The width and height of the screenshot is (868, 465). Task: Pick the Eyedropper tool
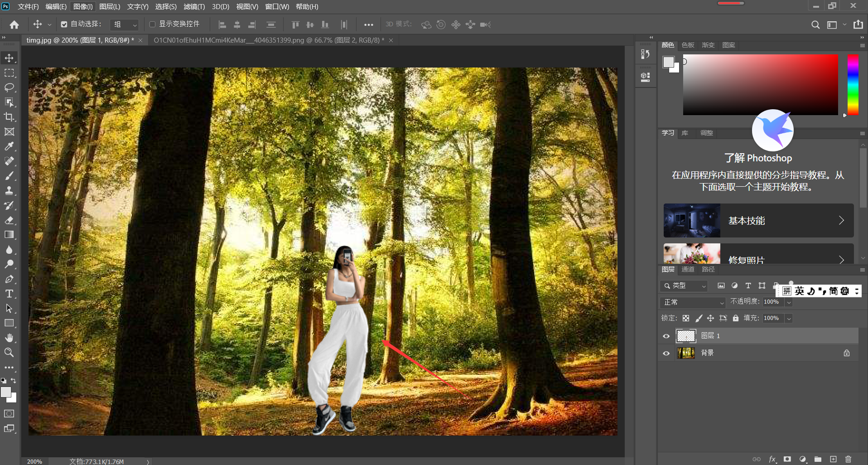pyautogui.click(x=9, y=146)
